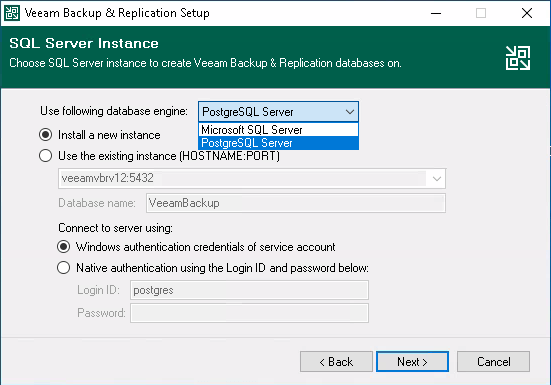This screenshot has height=385, width=551.
Task: Select Install a new instance radio button
Action: coord(45,135)
